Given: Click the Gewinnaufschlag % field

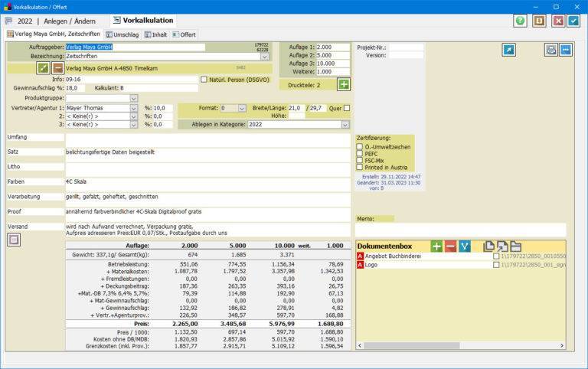Looking at the screenshot, I should coord(75,88).
